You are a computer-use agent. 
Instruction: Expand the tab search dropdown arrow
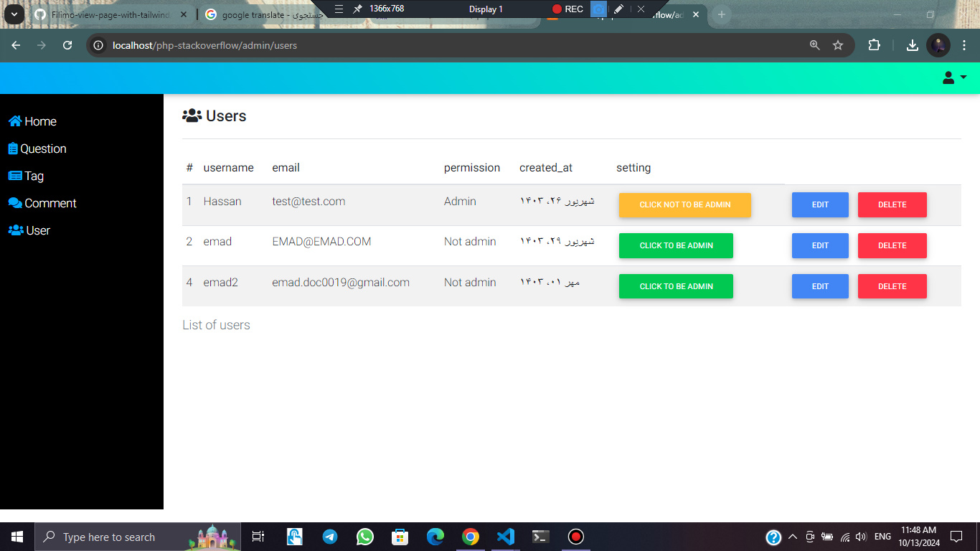tap(14, 14)
